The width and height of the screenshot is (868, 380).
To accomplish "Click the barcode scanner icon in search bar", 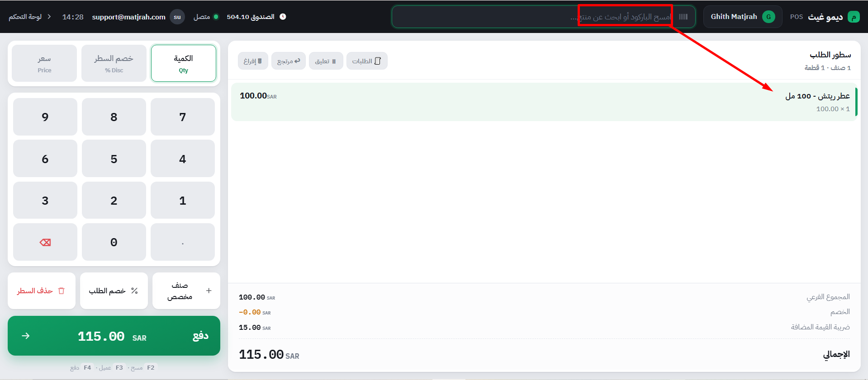I will pyautogui.click(x=683, y=17).
